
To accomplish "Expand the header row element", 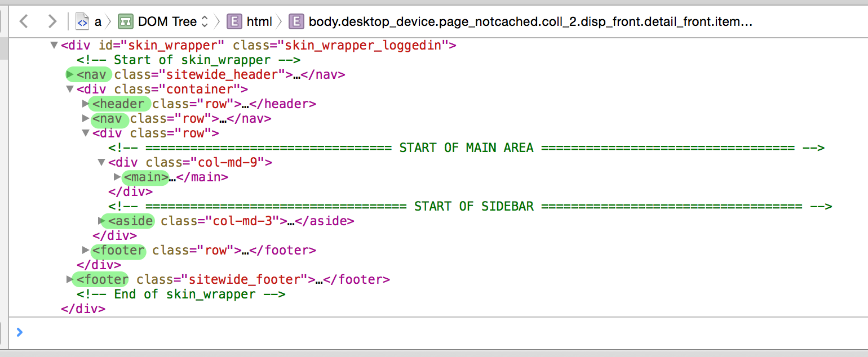I will (86, 104).
